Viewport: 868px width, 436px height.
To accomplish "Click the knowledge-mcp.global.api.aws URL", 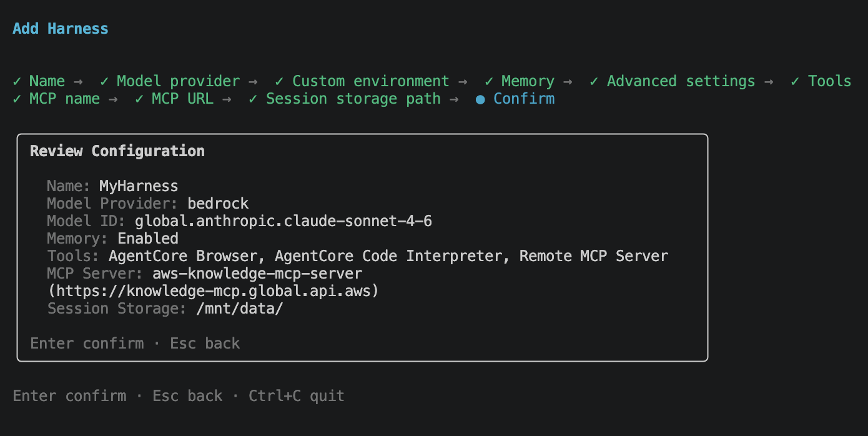I will tap(214, 291).
